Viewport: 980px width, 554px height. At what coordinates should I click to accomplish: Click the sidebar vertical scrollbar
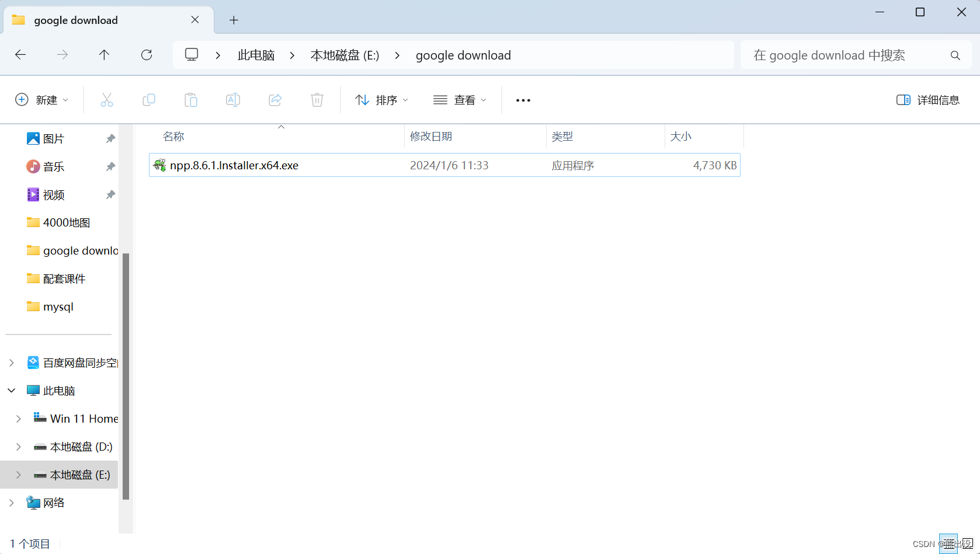pos(126,376)
